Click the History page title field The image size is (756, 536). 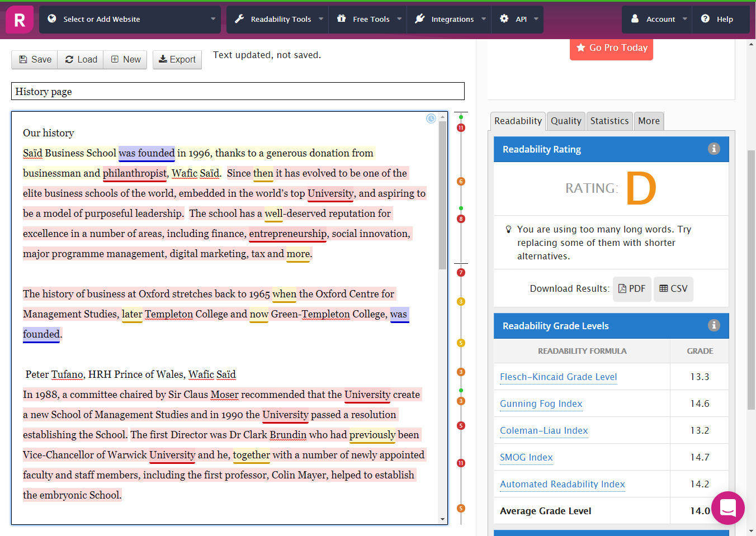(x=238, y=92)
